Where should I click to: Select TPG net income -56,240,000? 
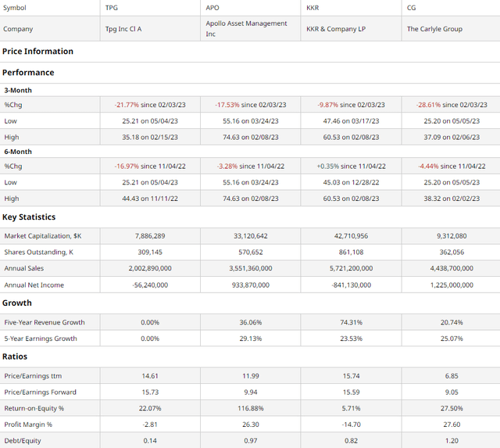150,285
